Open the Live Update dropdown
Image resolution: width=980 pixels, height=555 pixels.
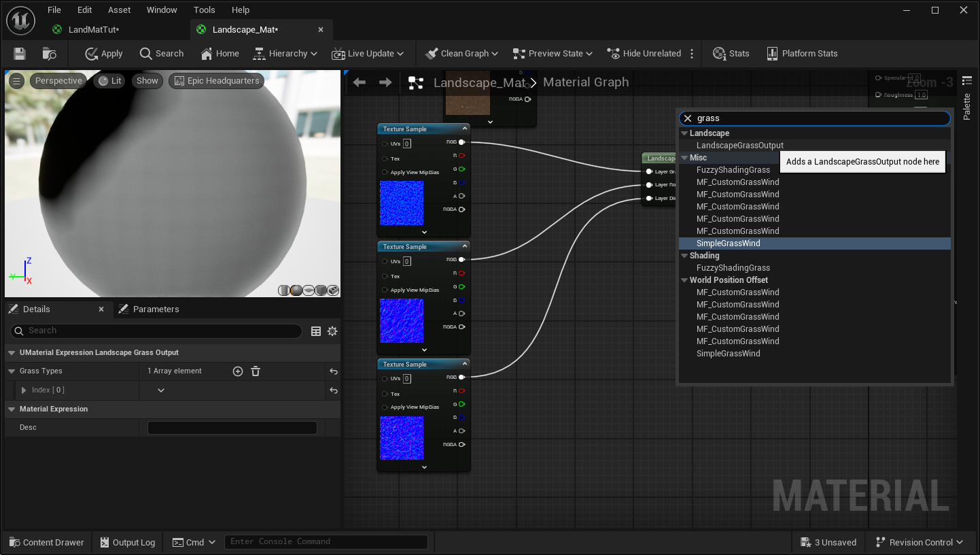click(x=368, y=54)
